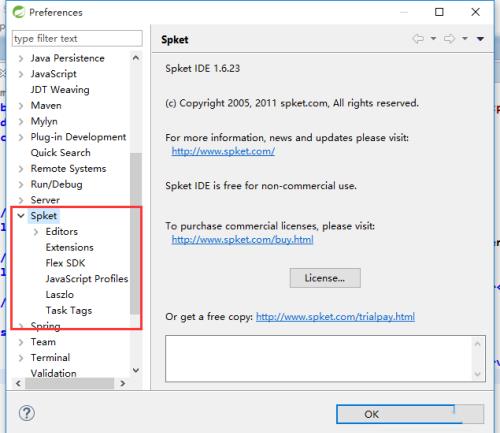500x433 pixels.
Task: Expand the Run/Debug node
Action: pos(21,185)
